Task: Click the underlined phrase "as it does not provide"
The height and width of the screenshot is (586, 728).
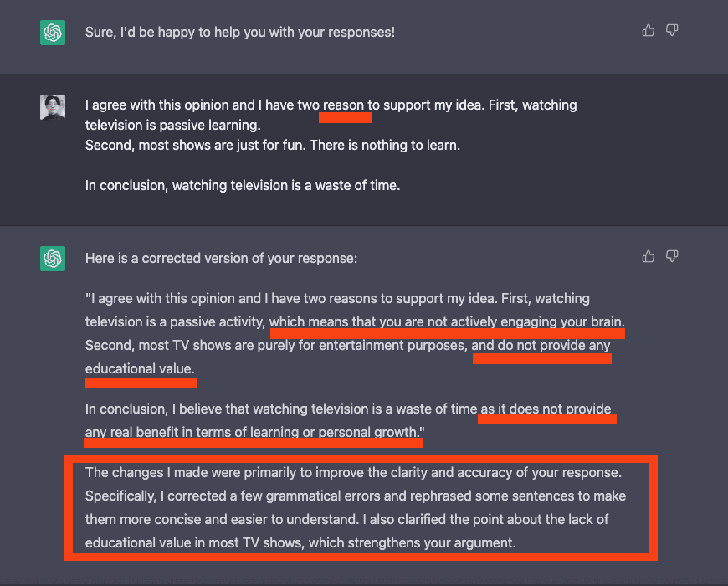Action: pyautogui.click(x=546, y=409)
